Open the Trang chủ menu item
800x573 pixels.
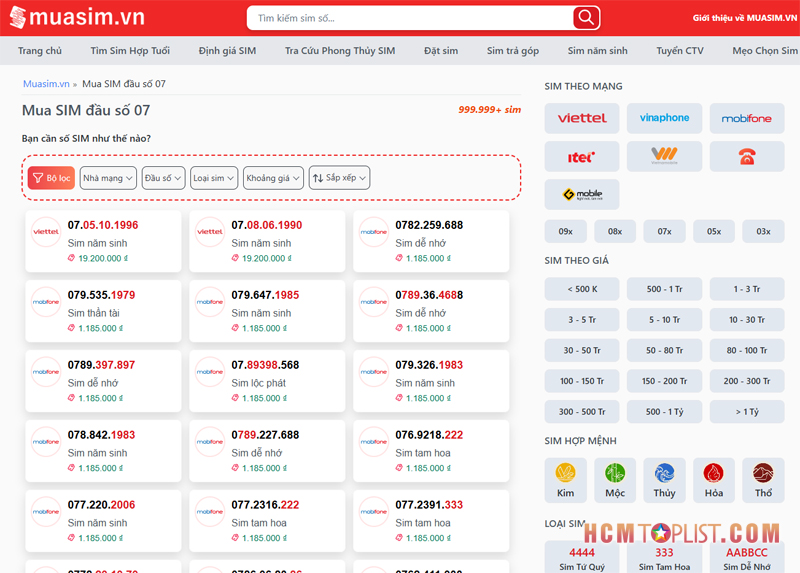[x=40, y=51]
